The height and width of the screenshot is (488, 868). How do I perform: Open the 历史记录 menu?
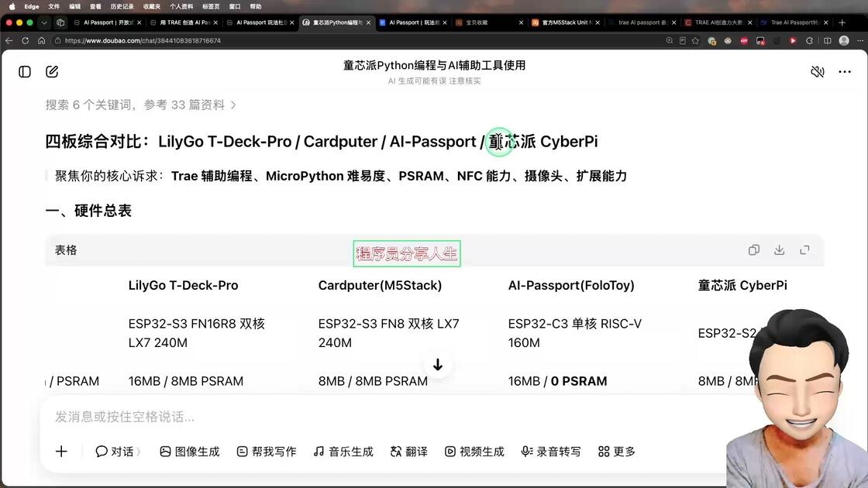pyautogui.click(x=122, y=7)
